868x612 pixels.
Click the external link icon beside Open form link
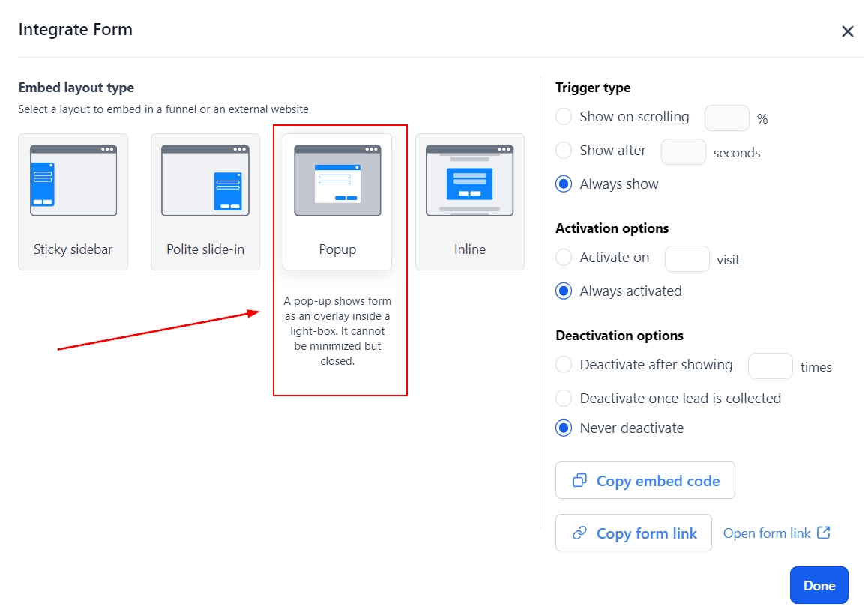click(824, 533)
